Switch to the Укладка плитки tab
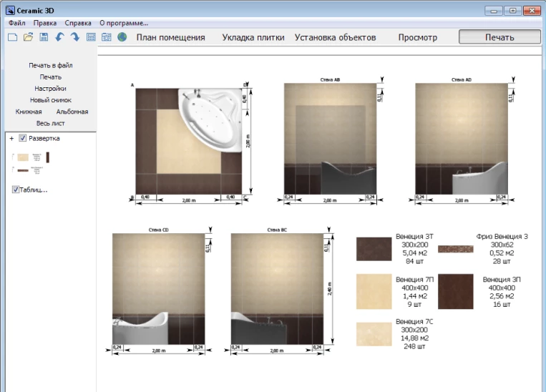546x392 pixels. pos(253,37)
